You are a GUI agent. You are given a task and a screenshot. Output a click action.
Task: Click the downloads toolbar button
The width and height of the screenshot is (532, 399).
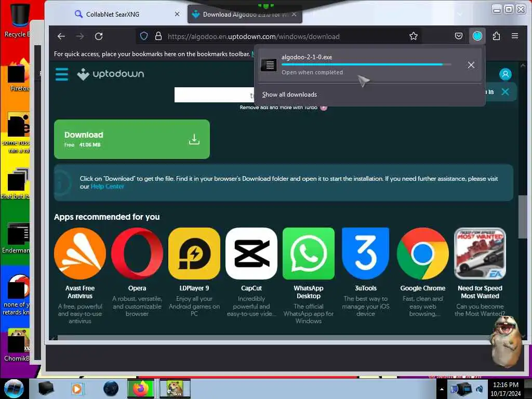pos(477,36)
